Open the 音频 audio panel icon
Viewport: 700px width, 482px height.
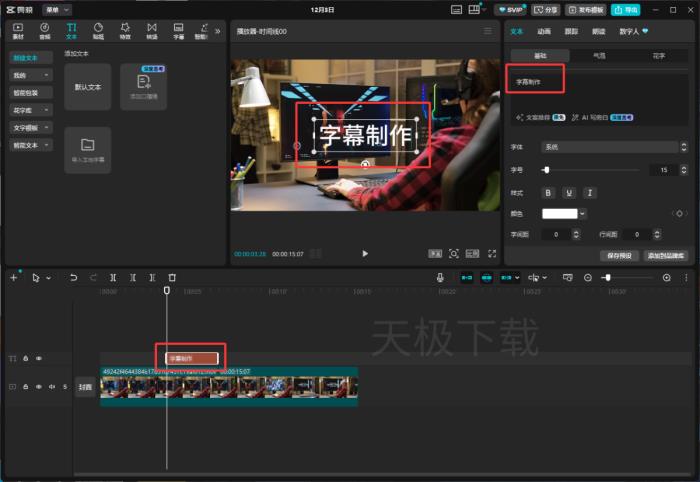click(44, 30)
